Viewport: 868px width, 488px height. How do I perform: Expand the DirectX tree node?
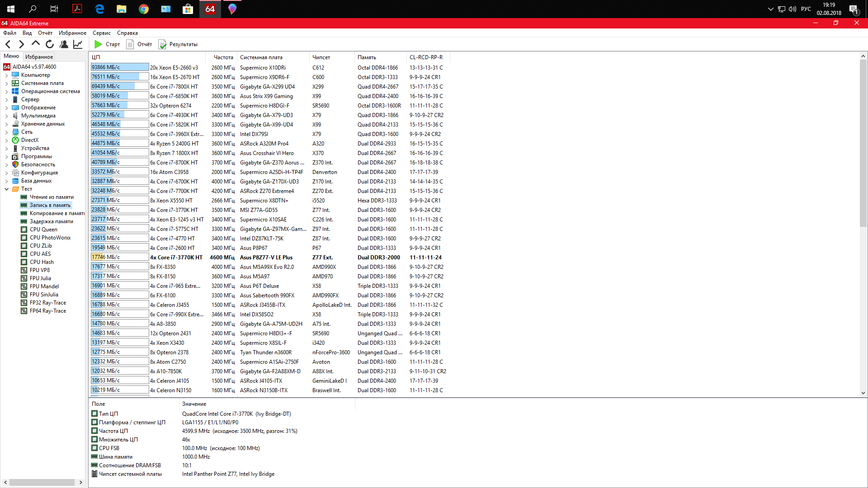click(6, 140)
